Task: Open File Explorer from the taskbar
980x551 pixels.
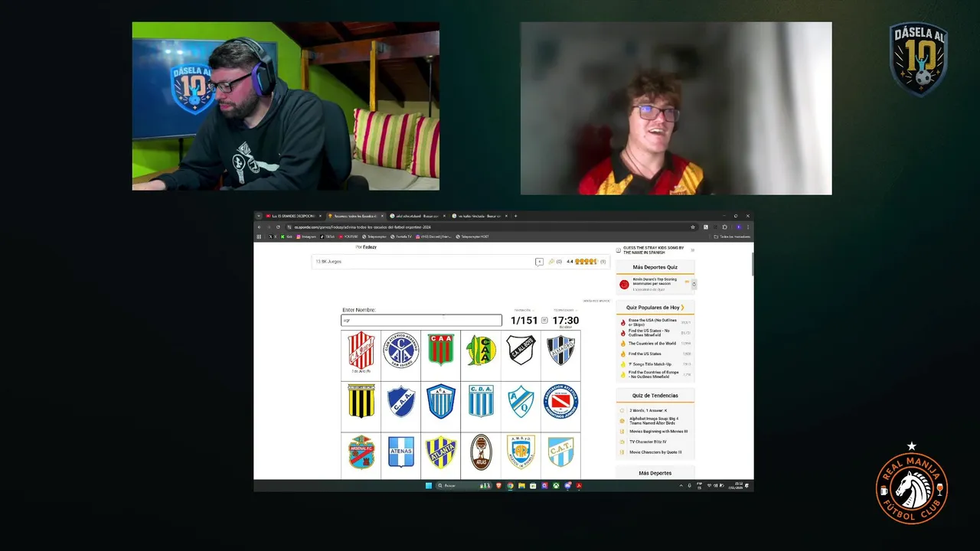Action: [521, 486]
